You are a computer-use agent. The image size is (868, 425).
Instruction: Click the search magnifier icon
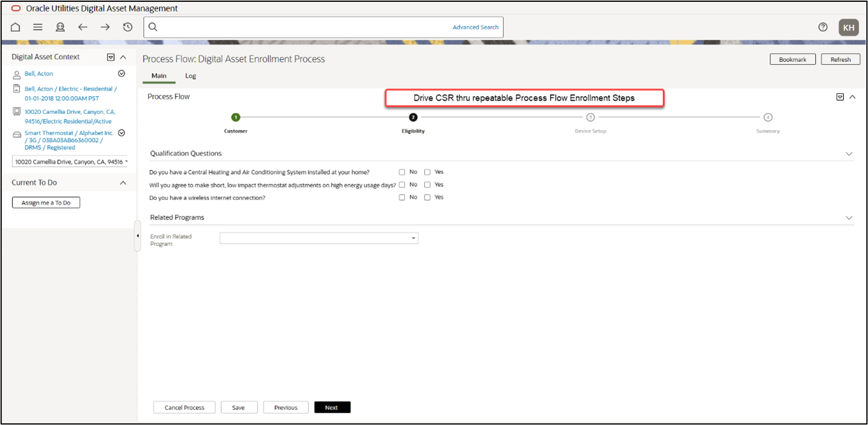click(x=153, y=27)
